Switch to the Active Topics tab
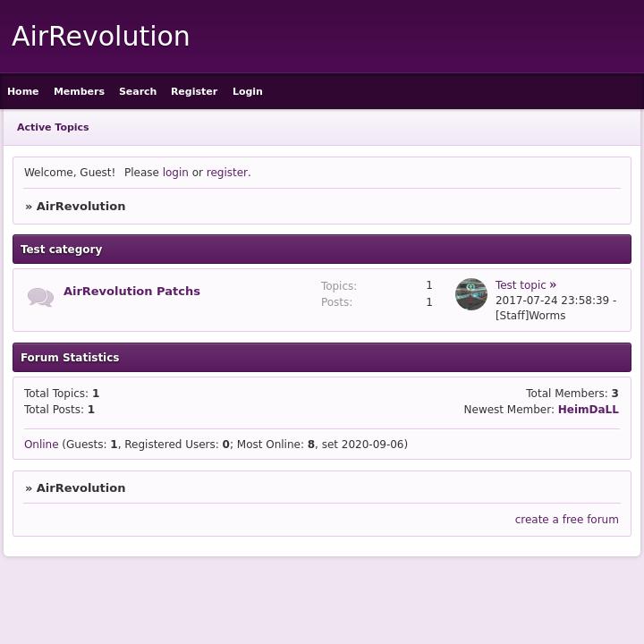 click(x=53, y=127)
